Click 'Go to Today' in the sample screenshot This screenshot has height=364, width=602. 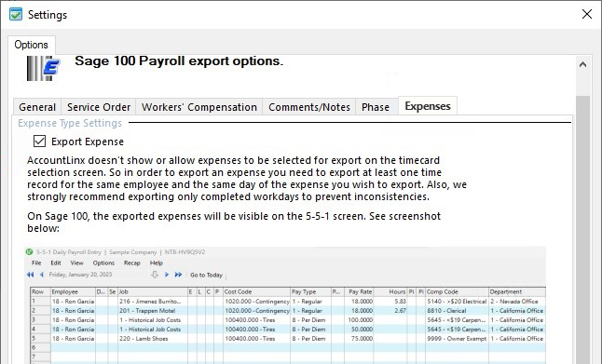[x=206, y=275]
